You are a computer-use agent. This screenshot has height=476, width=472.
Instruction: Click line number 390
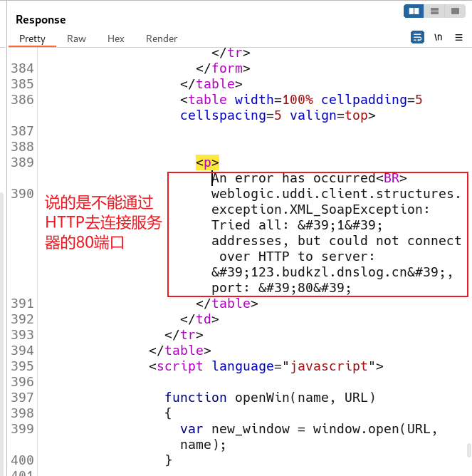click(x=22, y=194)
